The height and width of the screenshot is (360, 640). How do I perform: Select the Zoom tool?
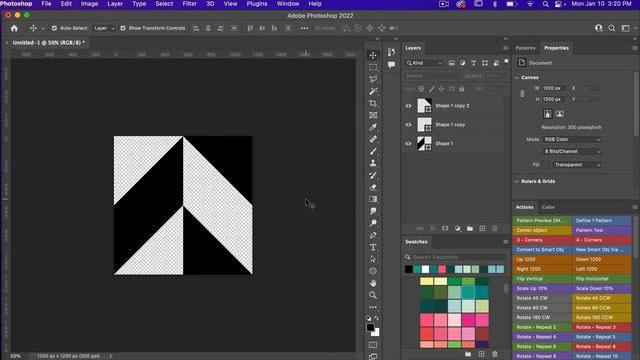(373, 295)
